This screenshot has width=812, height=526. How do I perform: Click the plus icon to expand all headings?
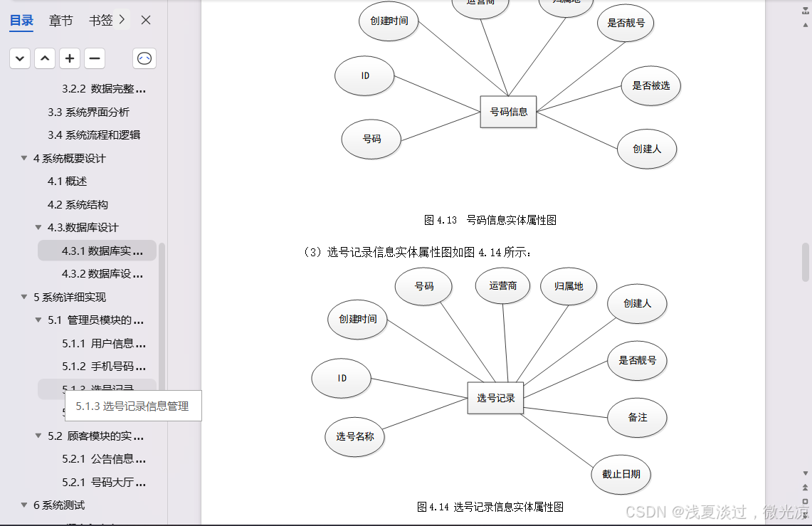coord(69,58)
